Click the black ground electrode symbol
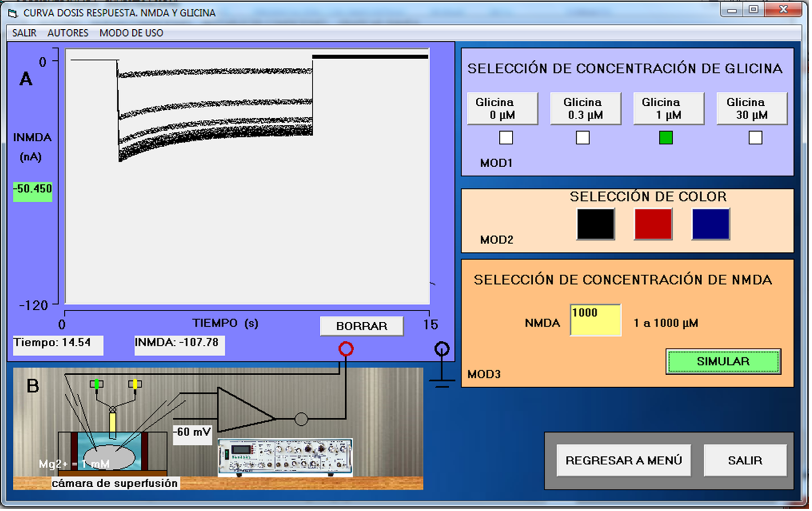Image resolution: width=812 pixels, height=511 pixels. point(442,350)
